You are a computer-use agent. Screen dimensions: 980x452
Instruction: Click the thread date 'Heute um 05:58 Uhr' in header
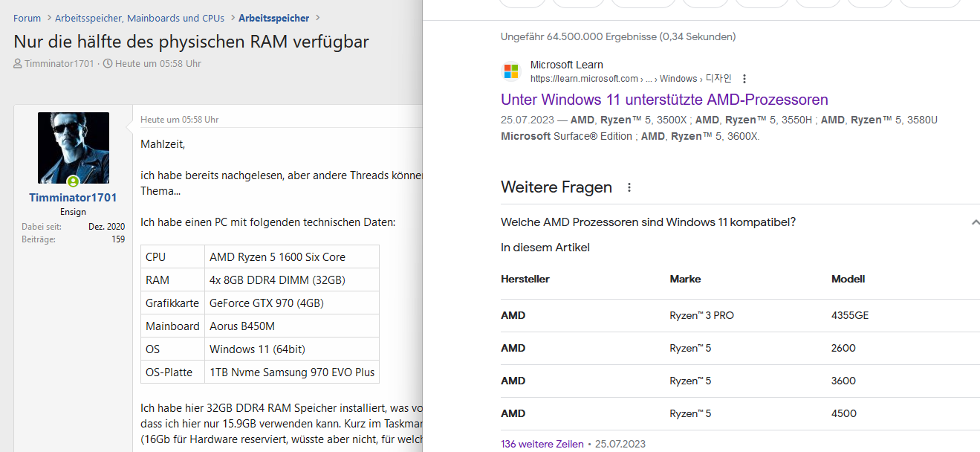[x=158, y=64]
